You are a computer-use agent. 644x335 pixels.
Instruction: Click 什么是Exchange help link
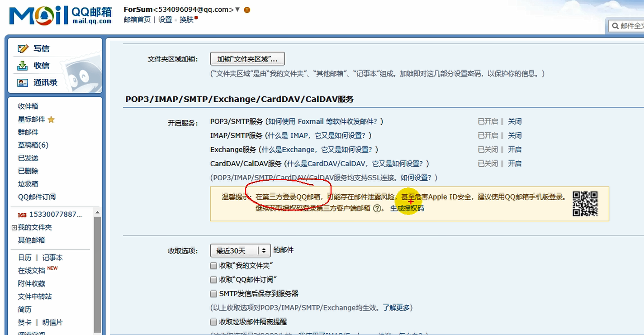click(317, 149)
